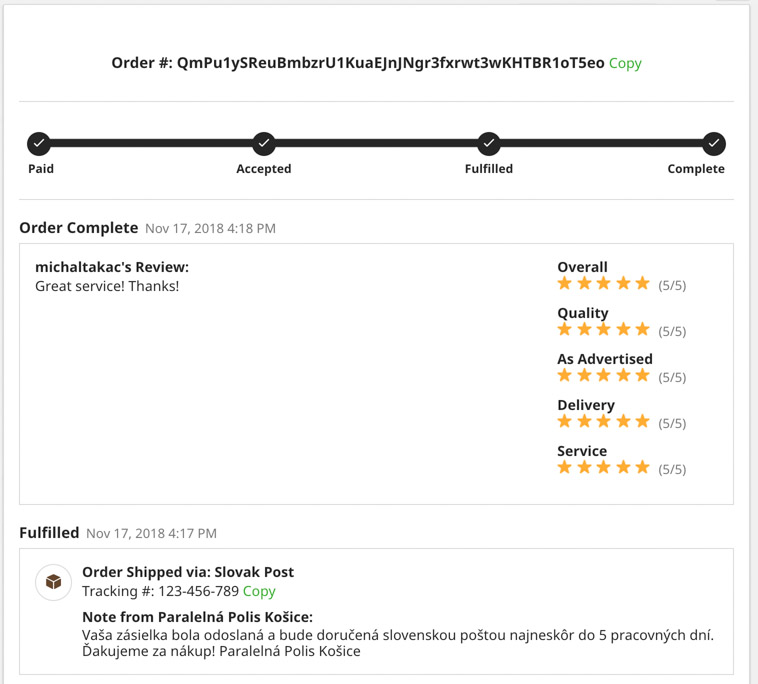This screenshot has width=758, height=684.
Task: Click the order progress bar between Paid and Accepted
Action: 151,144
